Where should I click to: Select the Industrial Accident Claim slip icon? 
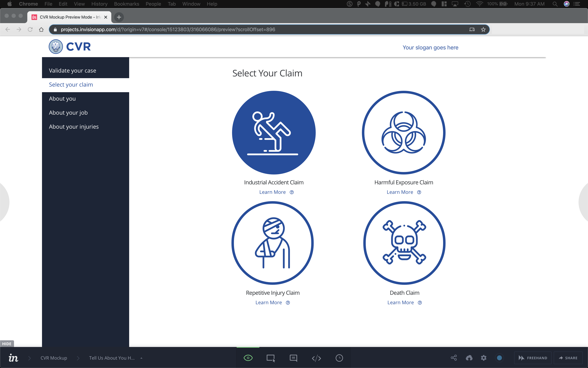coord(274,133)
